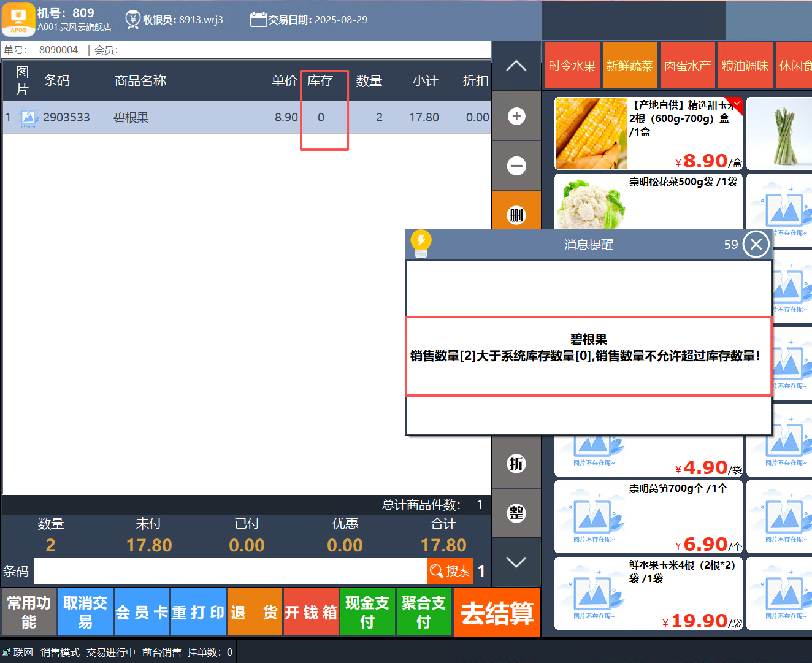812x663 pixels.
Task: Select the 鲜水果玉米4根 product card
Action: pos(648,593)
